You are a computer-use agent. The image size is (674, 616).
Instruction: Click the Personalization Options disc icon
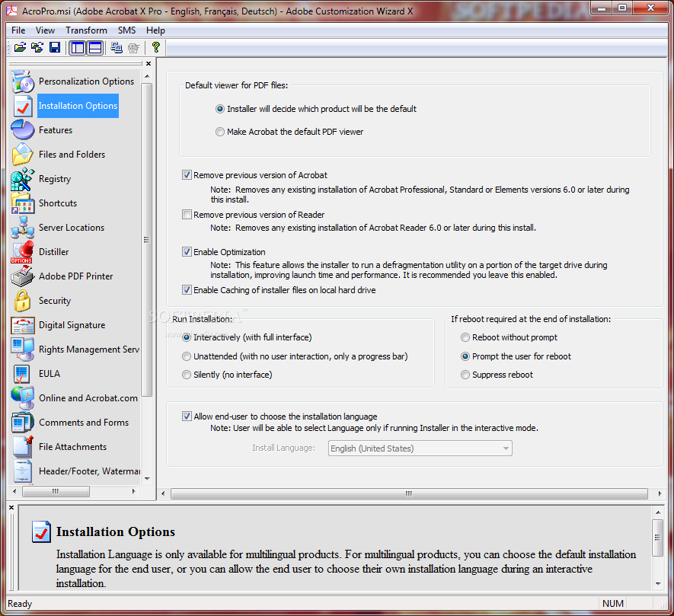pyautogui.click(x=23, y=81)
